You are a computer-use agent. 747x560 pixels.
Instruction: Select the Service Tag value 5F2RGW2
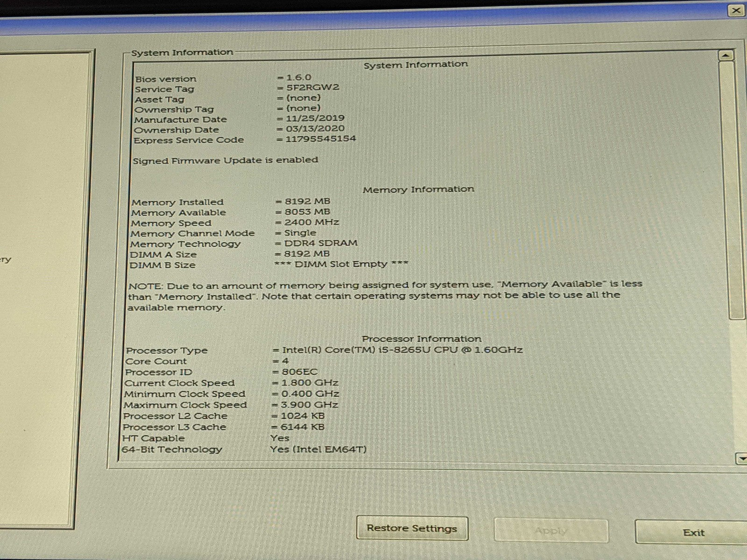coord(313,87)
